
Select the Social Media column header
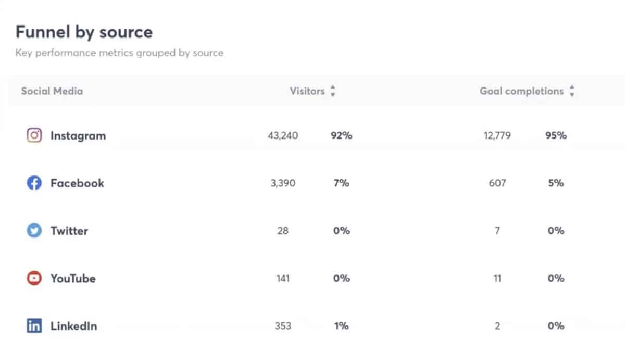point(52,91)
